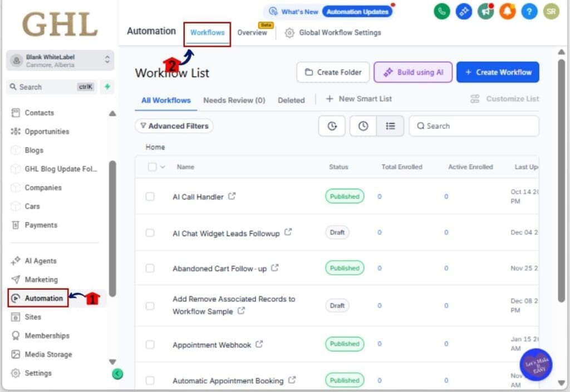This screenshot has width=570, height=392.
Task: Collapse the sidebar using the green chevron
Action: [x=117, y=374]
